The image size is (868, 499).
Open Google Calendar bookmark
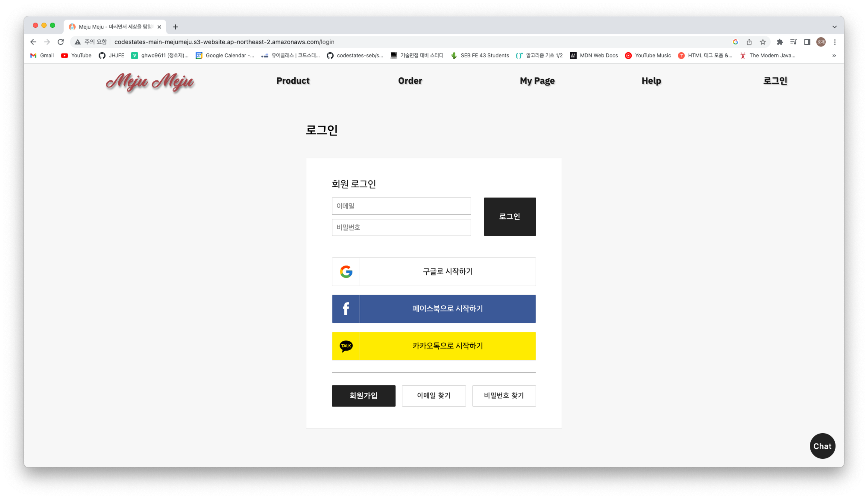225,56
